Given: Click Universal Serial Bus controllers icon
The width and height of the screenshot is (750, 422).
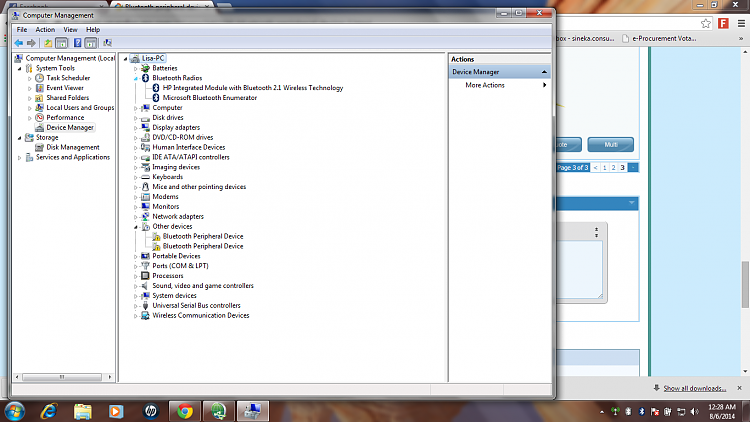Looking at the screenshot, I should 145,306.
